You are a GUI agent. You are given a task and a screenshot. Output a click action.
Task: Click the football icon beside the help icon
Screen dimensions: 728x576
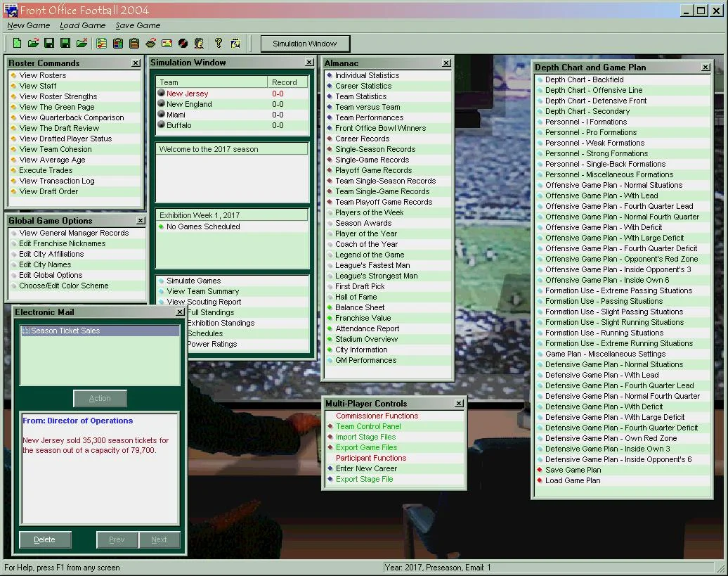coord(182,43)
